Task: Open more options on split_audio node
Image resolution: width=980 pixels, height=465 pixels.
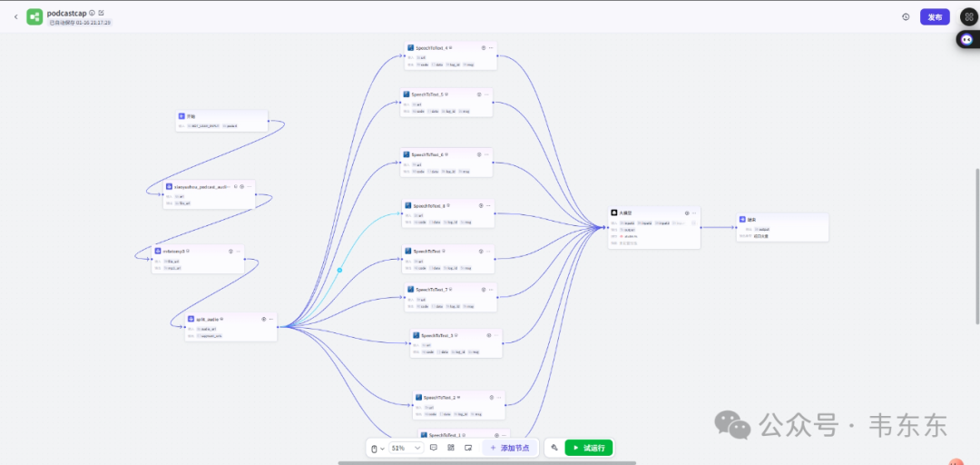Action: coord(271,319)
